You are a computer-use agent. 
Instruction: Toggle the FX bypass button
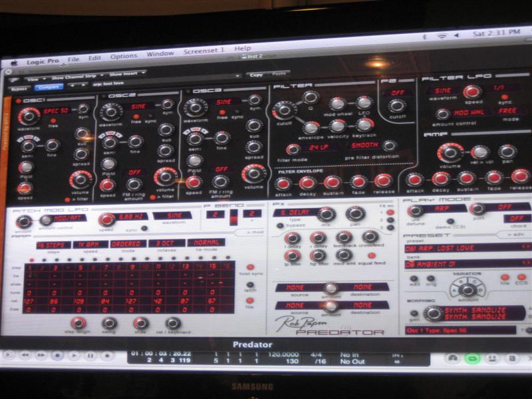click(x=280, y=225)
